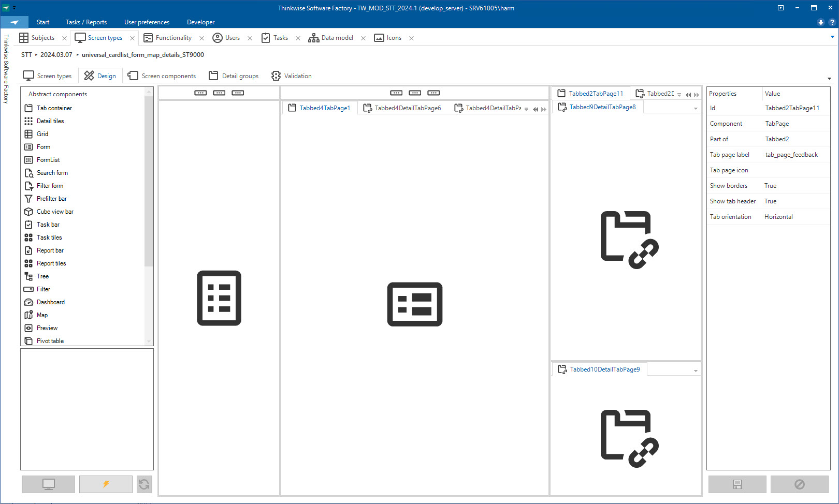Close the Functionality document tab
Screen dimensions: 839x504
(201, 38)
